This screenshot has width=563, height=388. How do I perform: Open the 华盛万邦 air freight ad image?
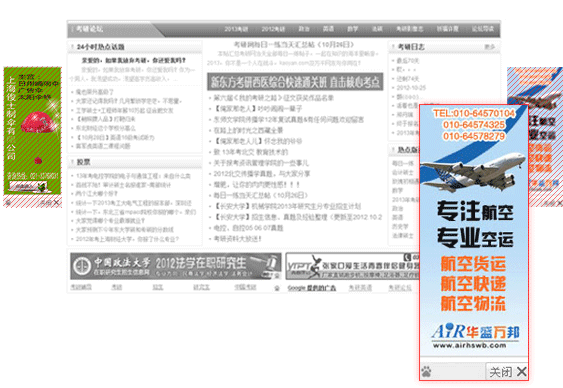474,230
